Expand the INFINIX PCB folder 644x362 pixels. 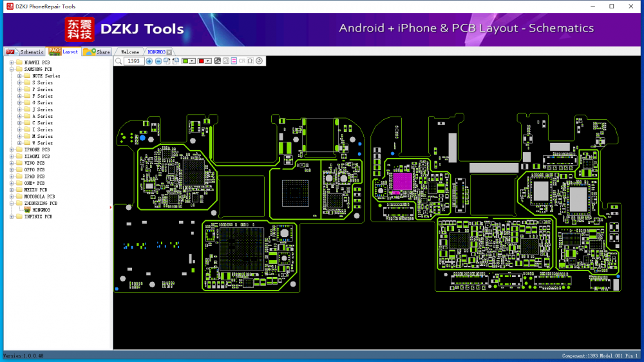click(x=12, y=216)
